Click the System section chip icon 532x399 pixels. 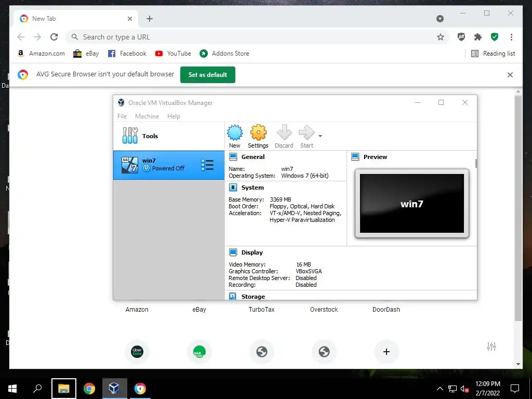point(233,188)
